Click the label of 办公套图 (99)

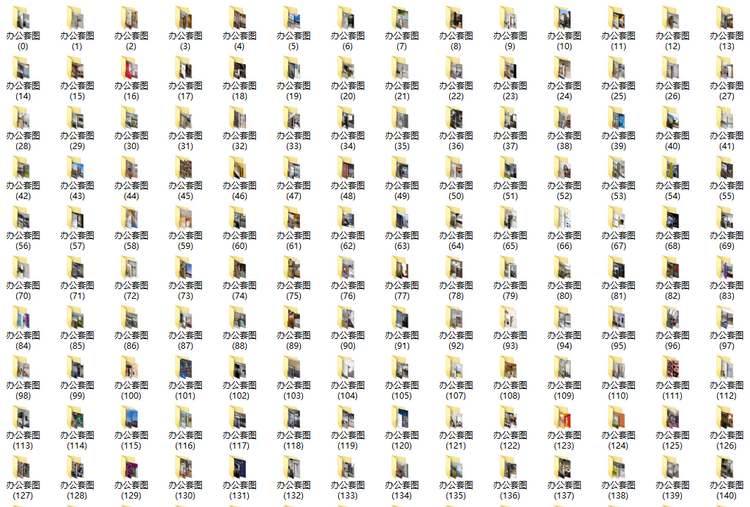click(x=77, y=390)
